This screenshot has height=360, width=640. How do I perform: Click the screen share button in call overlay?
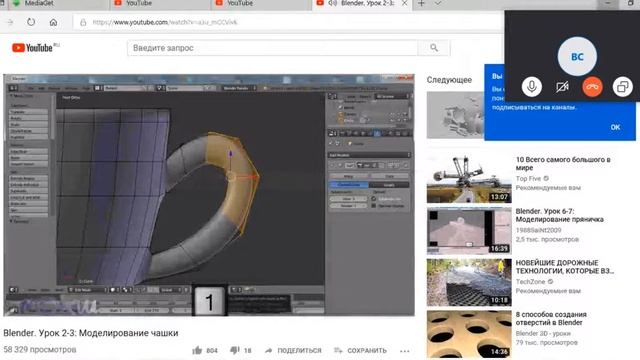(622, 87)
